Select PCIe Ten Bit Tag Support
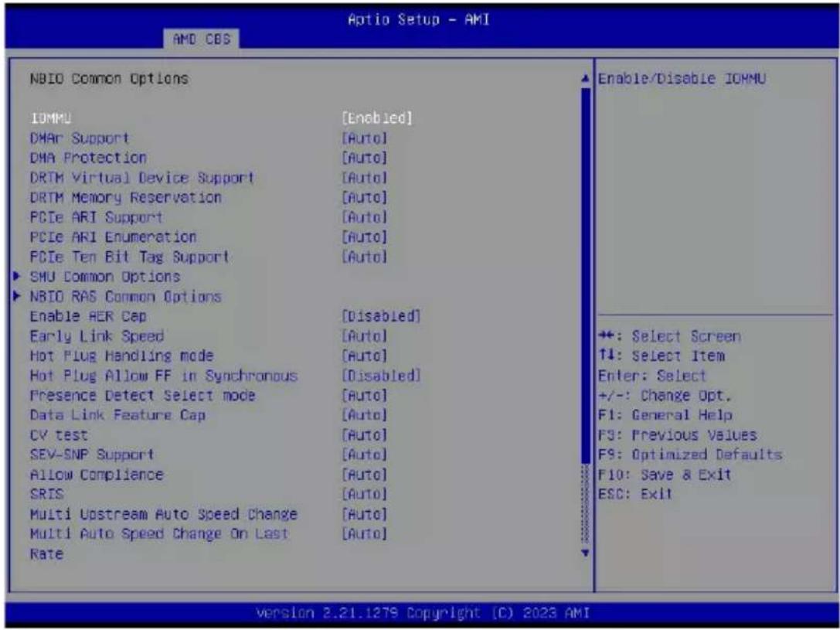Screen dimensions: 840x630 (130, 257)
